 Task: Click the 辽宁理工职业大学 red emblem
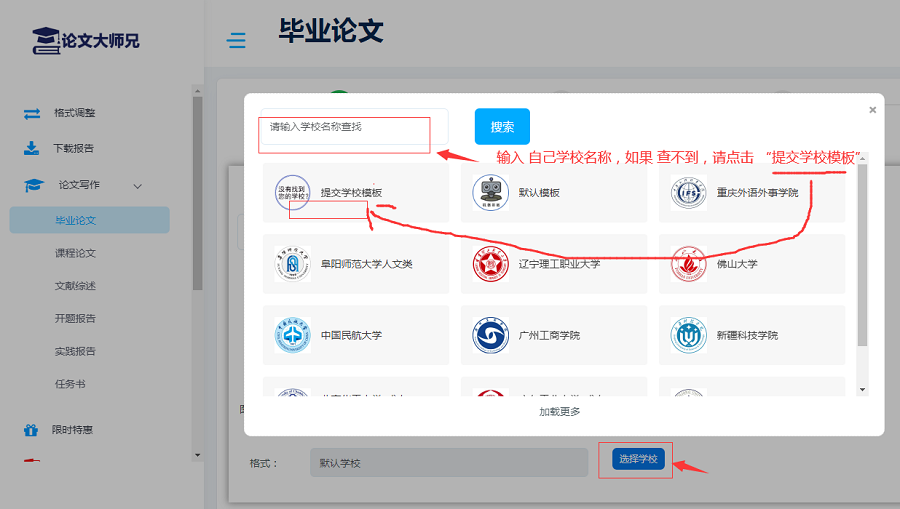[x=491, y=264]
